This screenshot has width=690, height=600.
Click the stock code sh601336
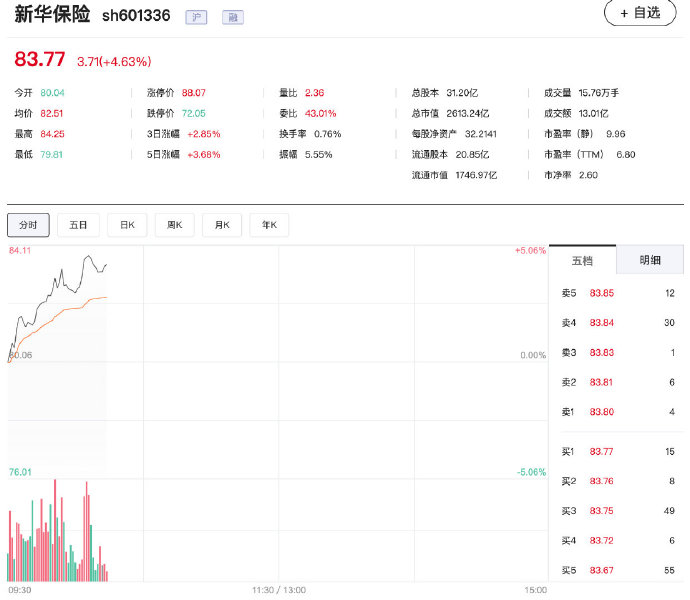coord(136,16)
